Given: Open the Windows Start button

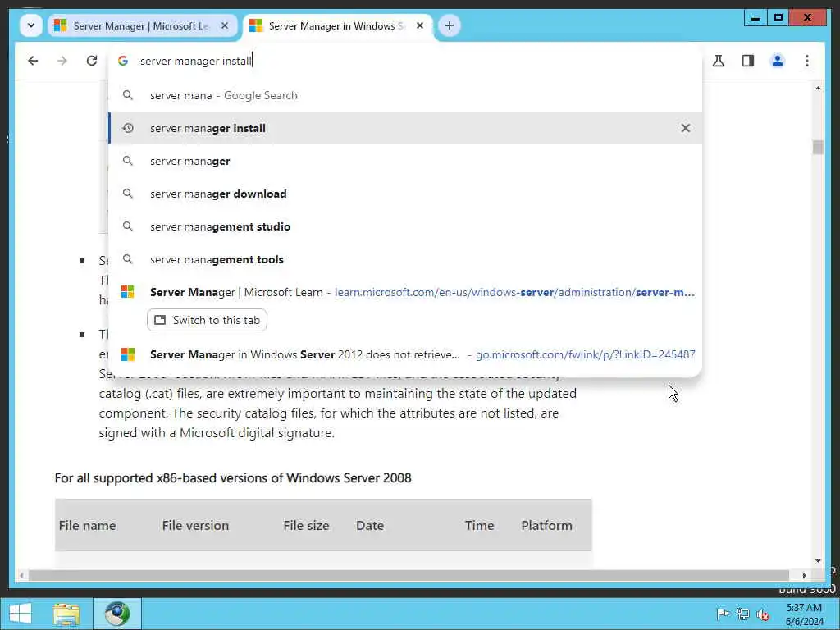Looking at the screenshot, I should pos(21,614).
